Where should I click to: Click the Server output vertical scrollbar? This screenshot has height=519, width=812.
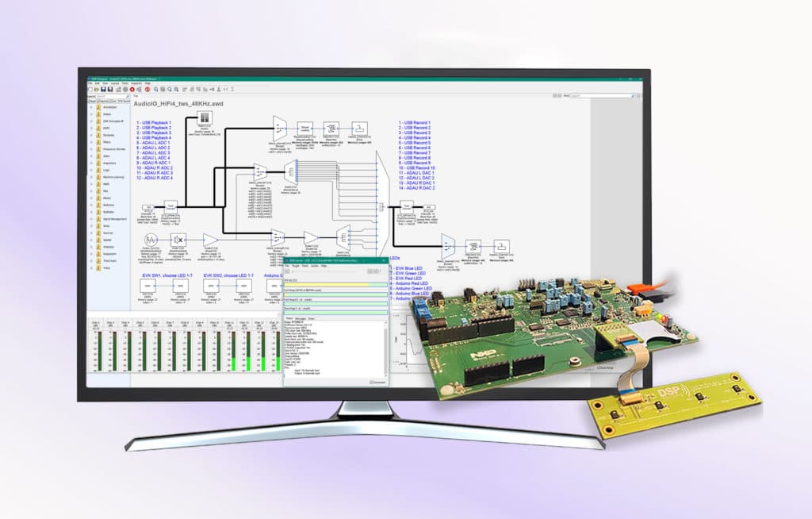pyautogui.click(x=385, y=348)
